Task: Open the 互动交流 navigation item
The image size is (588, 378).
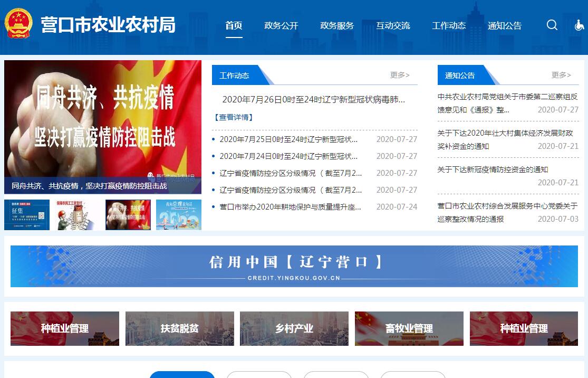Action: (x=393, y=25)
